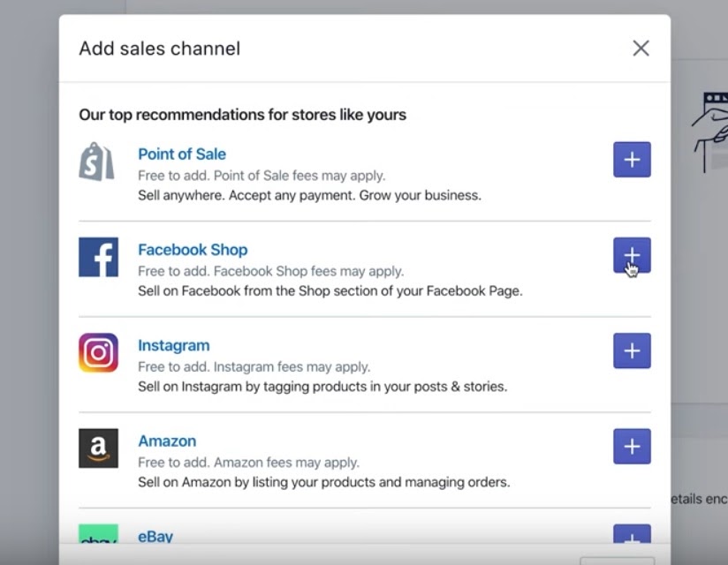Image resolution: width=728 pixels, height=565 pixels.
Task: Add the Facebook Shop sales channel
Action: click(x=632, y=255)
